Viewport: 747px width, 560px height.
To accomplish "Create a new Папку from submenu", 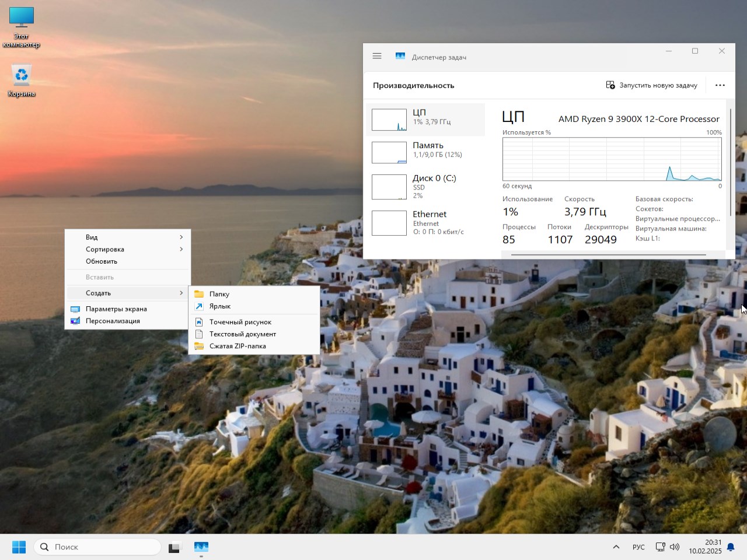I will point(255,294).
